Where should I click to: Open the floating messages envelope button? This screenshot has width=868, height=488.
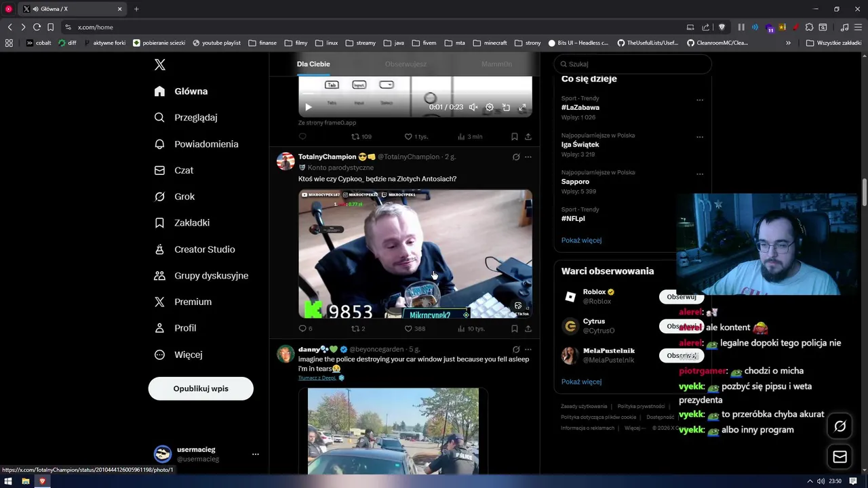(840, 457)
